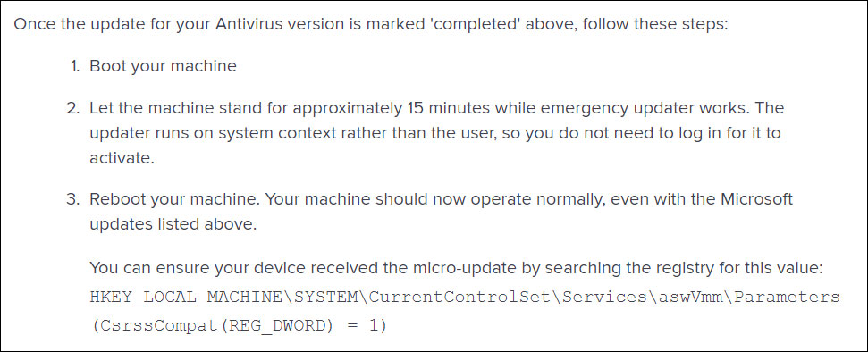Click the 'CsrssCompat' value name

[x=157, y=327]
